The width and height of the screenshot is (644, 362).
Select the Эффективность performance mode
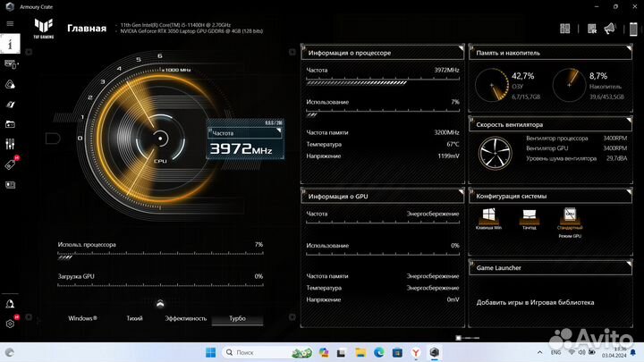[x=186, y=318]
